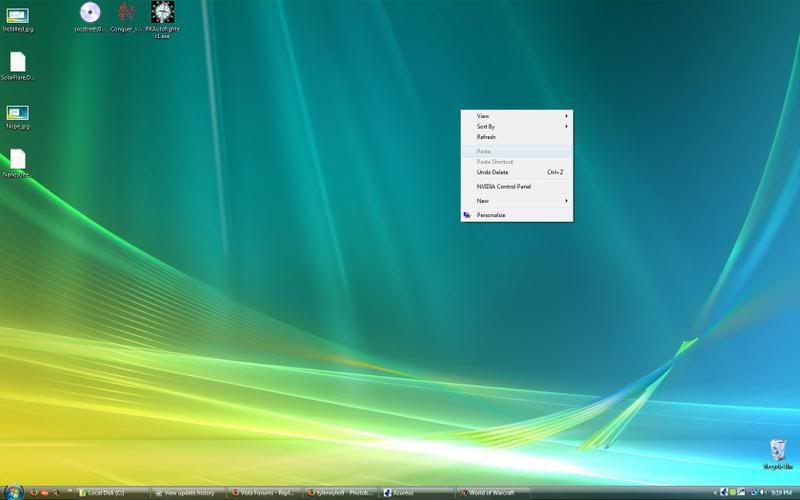The height and width of the screenshot is (500, 800).
Task: Choose Refresh in context menu
Action: tap(517, 137)
